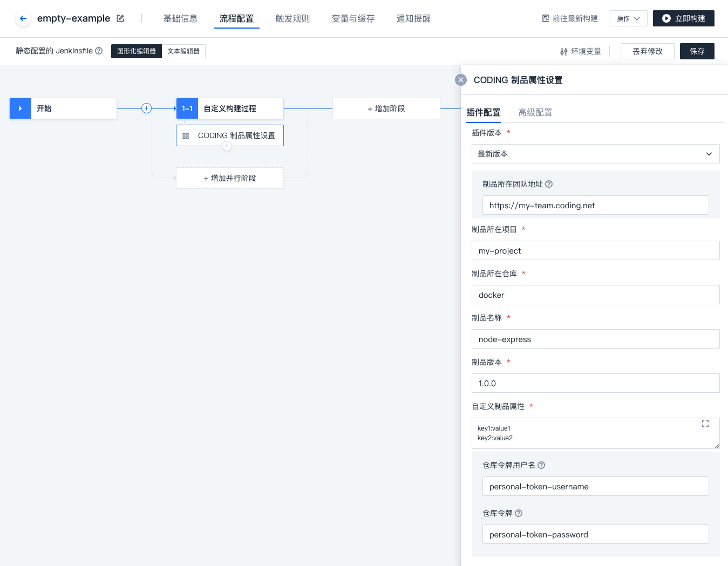Select the 开始 node
Screen dimensions: 728x566
(63, 108)
